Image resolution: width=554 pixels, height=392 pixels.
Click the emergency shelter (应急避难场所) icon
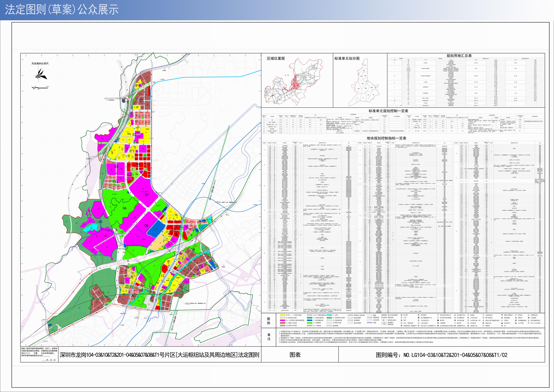point(516,320)
